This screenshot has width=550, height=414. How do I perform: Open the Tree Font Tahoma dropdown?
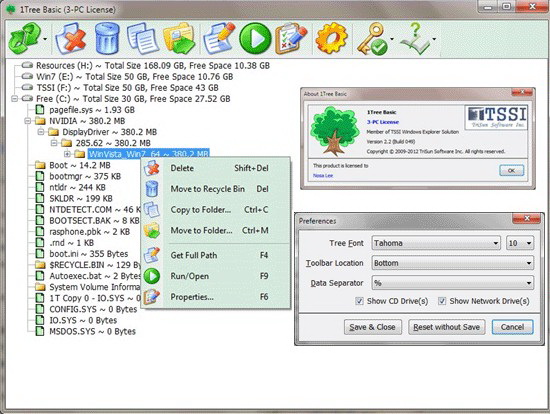[x=435, y=243]
